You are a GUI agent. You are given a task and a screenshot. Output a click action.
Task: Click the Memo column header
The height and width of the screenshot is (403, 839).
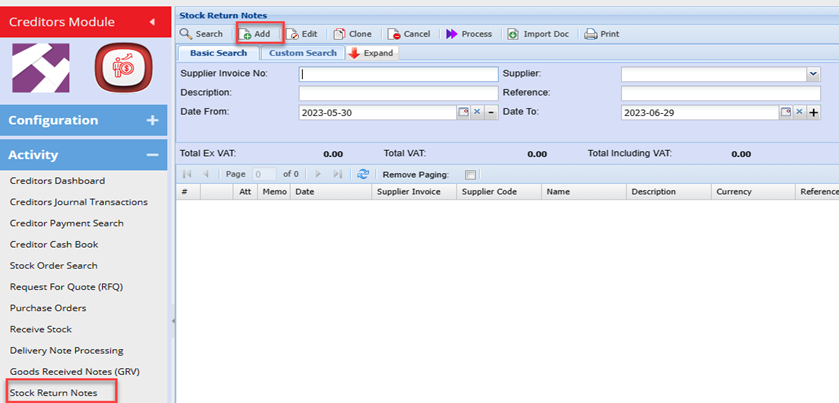[x=273, y=192]
